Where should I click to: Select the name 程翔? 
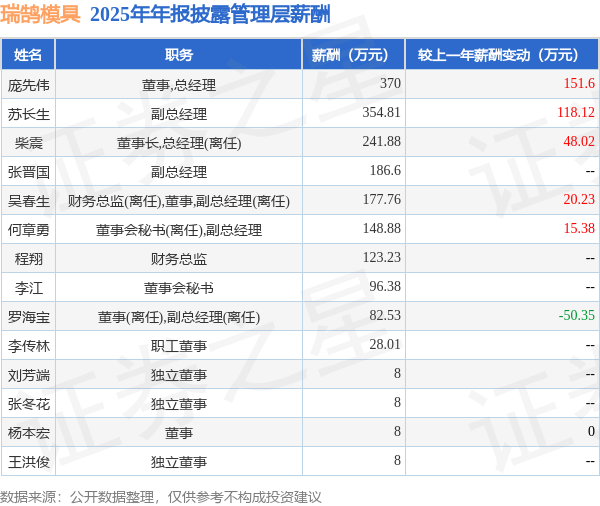click(29, 259)
